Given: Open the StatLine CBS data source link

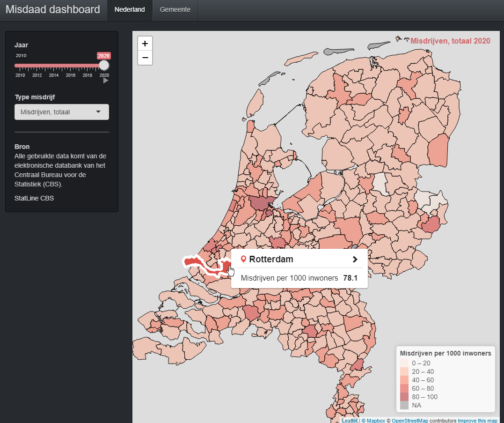Looking at the screenshot, I should [x=34, y=198].
